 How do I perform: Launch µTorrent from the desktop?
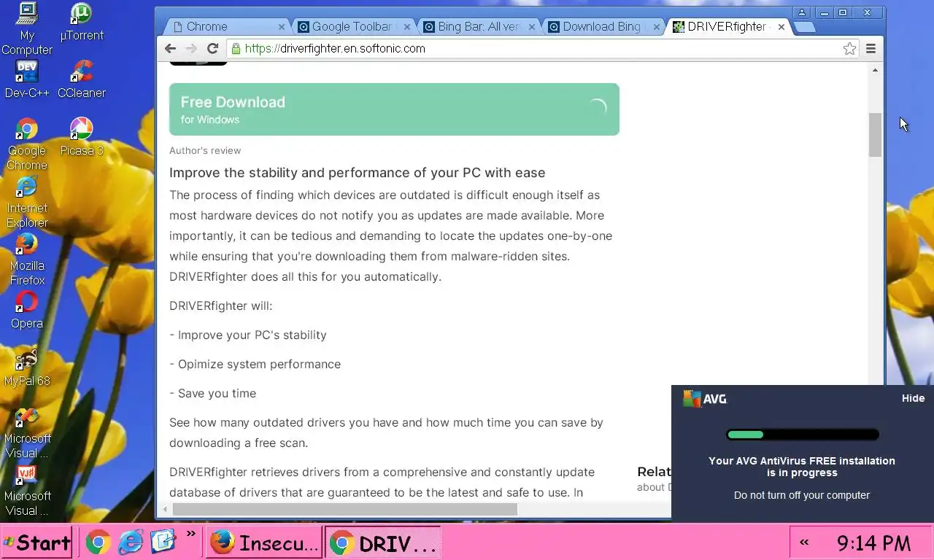coord(81,22)
